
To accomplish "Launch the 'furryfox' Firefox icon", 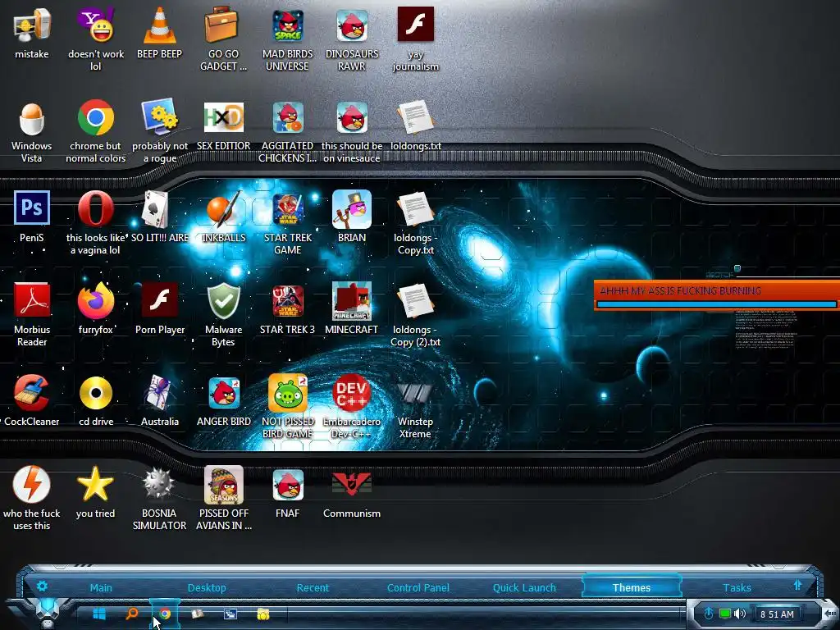I will tap(95, 301).
